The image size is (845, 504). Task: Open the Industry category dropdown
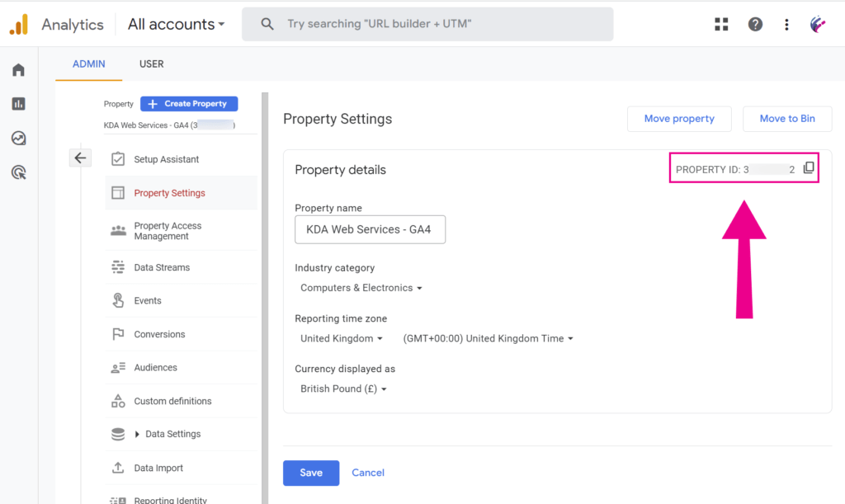pos(361,288)
